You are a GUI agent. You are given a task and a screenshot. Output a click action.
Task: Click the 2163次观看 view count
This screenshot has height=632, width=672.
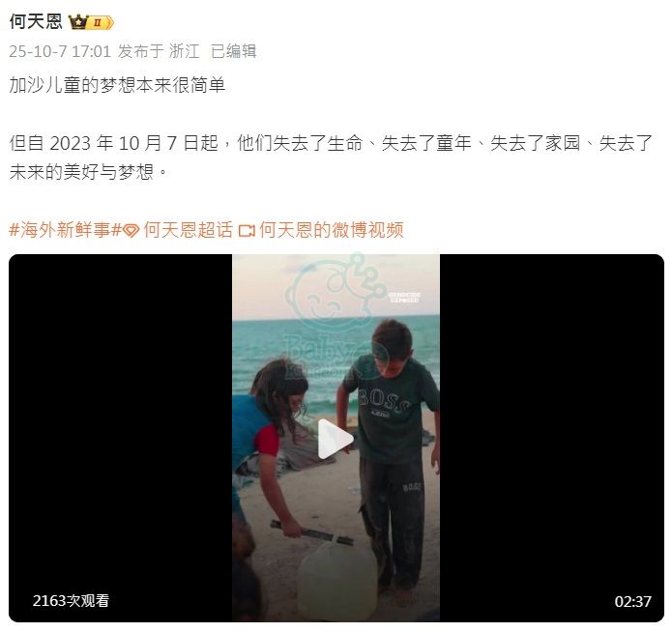click(71, 601)
